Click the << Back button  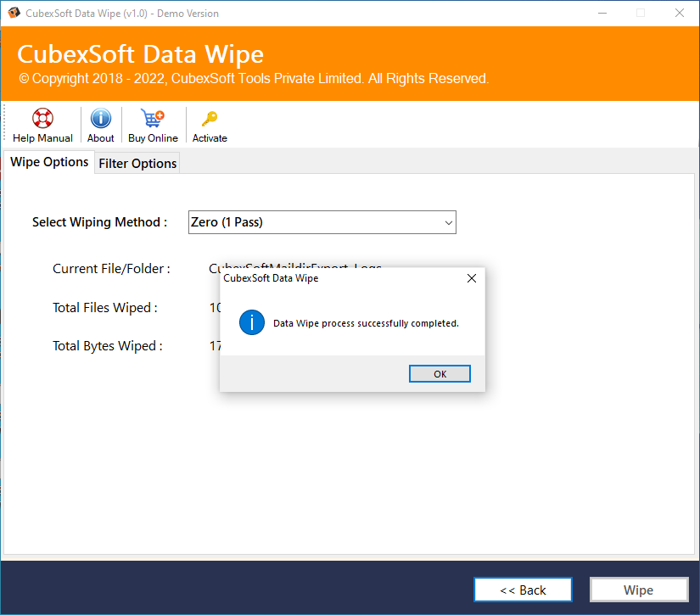point(523,590)
